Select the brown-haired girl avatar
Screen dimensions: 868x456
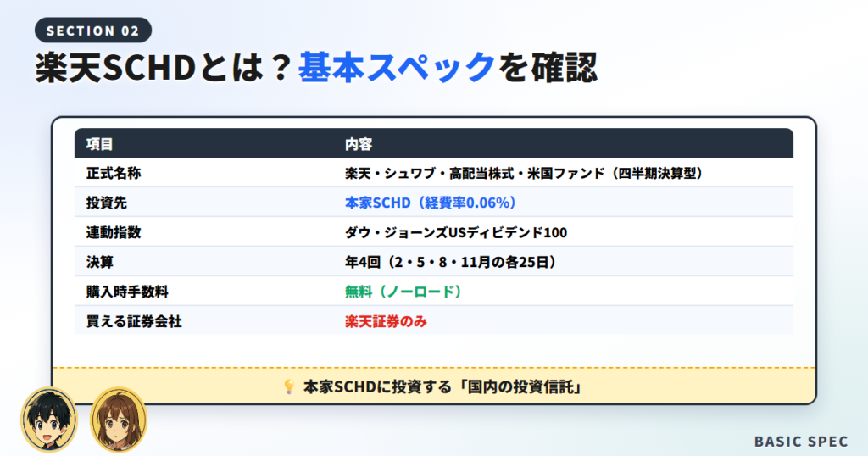pyautogui.click(x=119, y=420)
